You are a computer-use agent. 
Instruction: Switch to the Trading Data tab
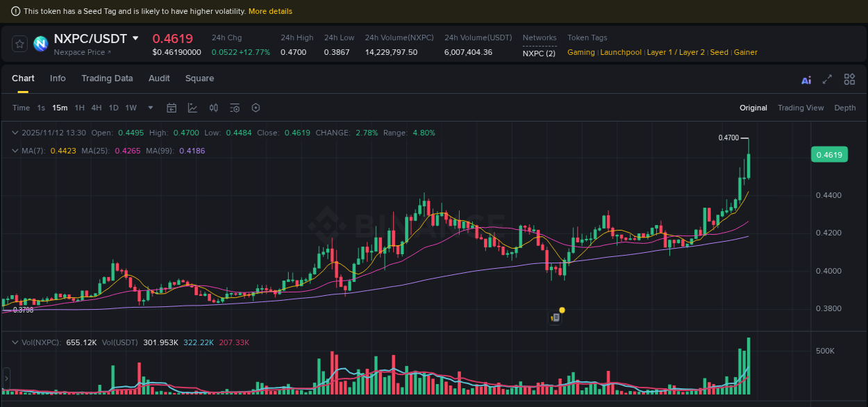click(x=107, y=78)
